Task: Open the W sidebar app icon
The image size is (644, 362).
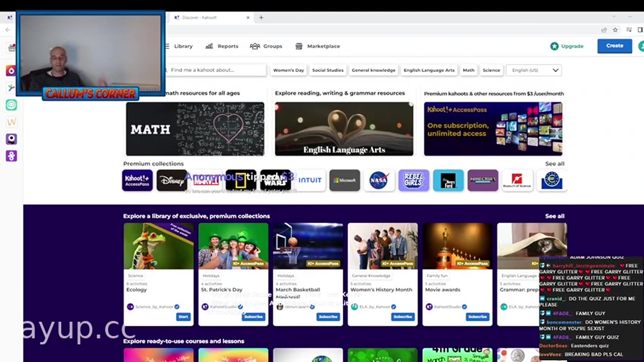Action: tap(11, 122)
